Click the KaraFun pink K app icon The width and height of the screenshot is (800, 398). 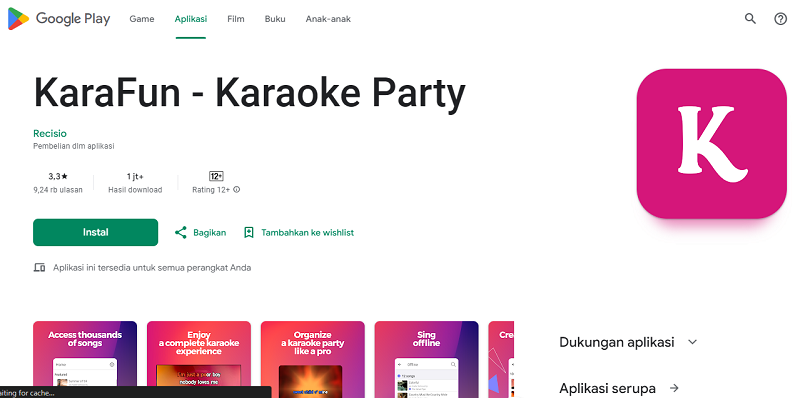click(712, 143)
